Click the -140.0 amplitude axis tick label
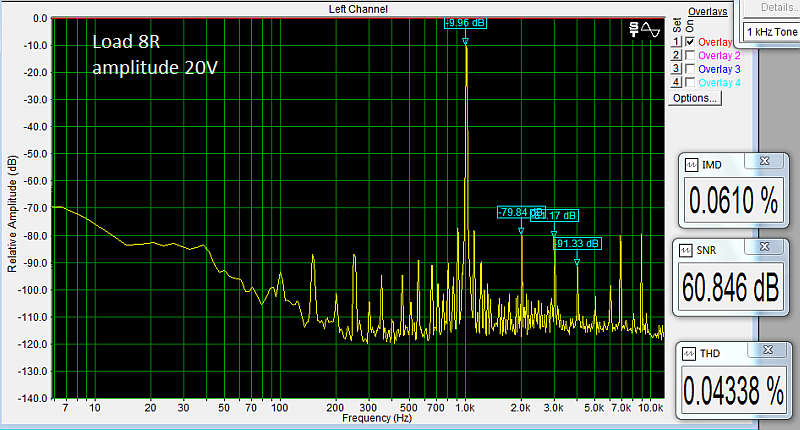Screen dimensions: 800x430 point(33,398)
